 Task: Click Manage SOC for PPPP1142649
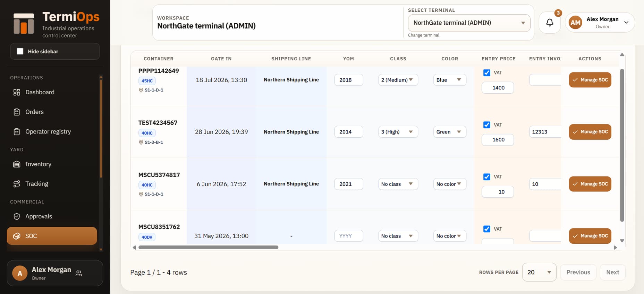click(x=590, y=80)
